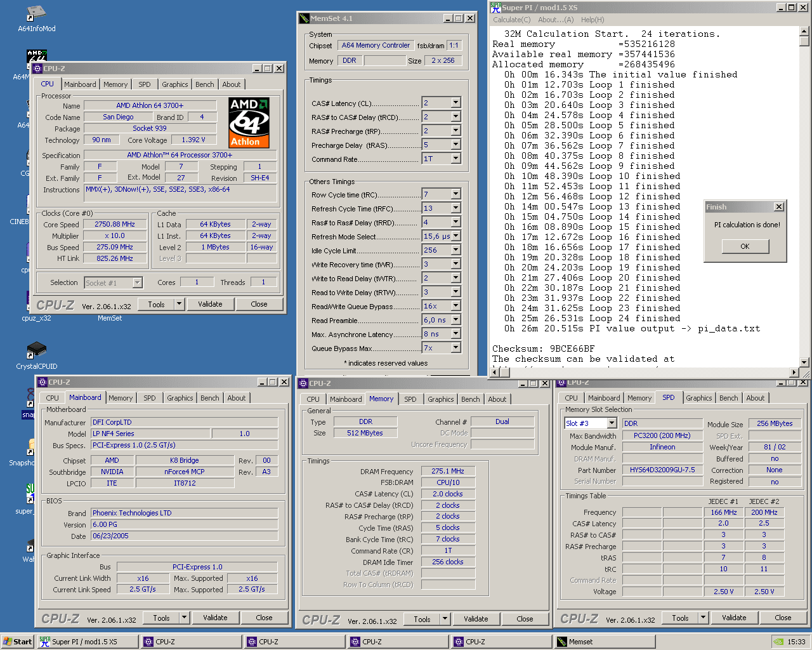812x650 pixels.
Task: Open the Calculate menu in Super PI
Action: pos(511,20)
